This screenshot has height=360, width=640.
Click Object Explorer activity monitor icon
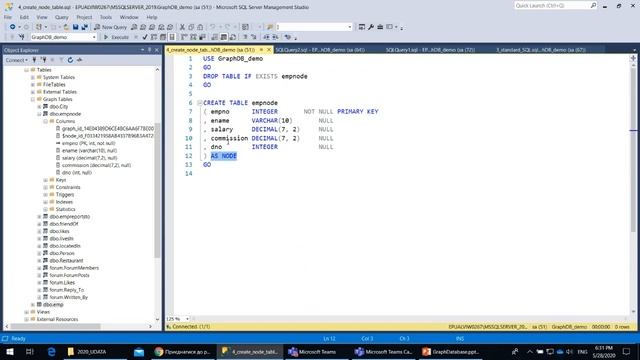[80, 60]
